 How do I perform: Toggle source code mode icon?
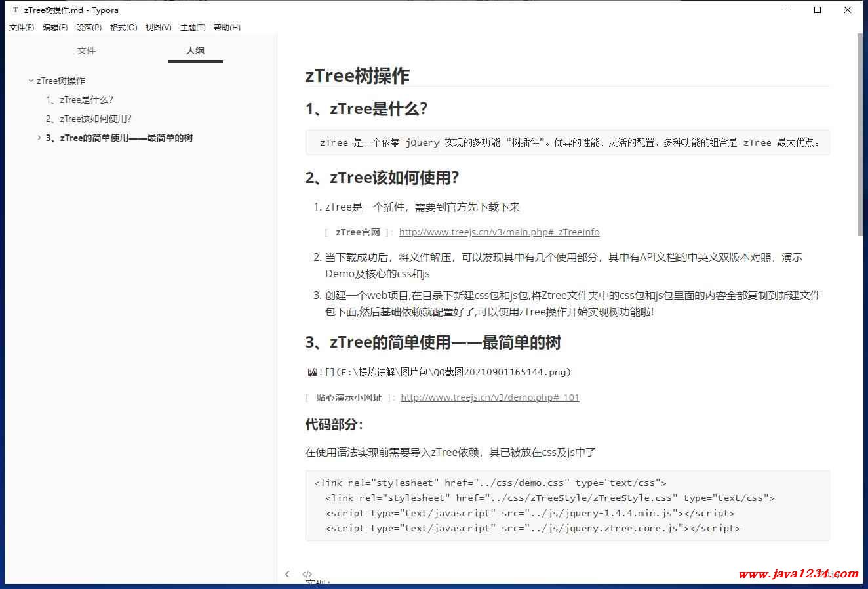pyautogui.click(x=307, y=574)
